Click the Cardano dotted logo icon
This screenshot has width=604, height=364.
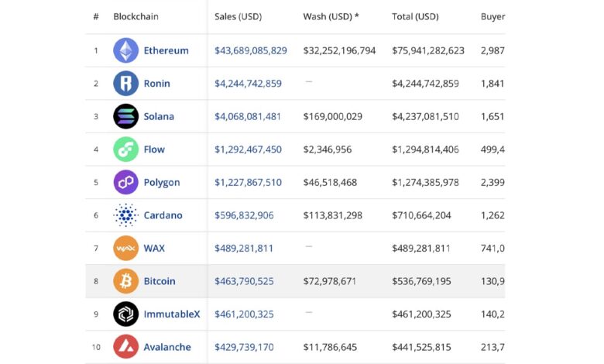(126, 215)
